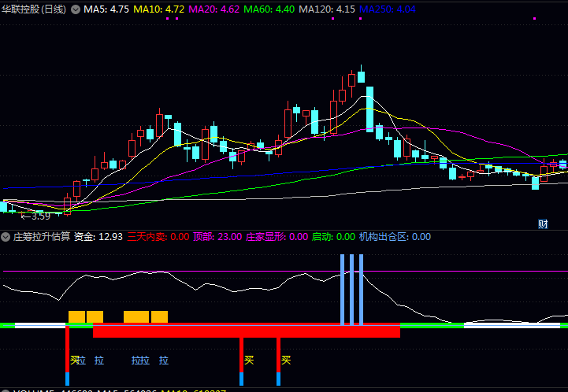Click the green MA60 indicator label

[x=269, y=9]
